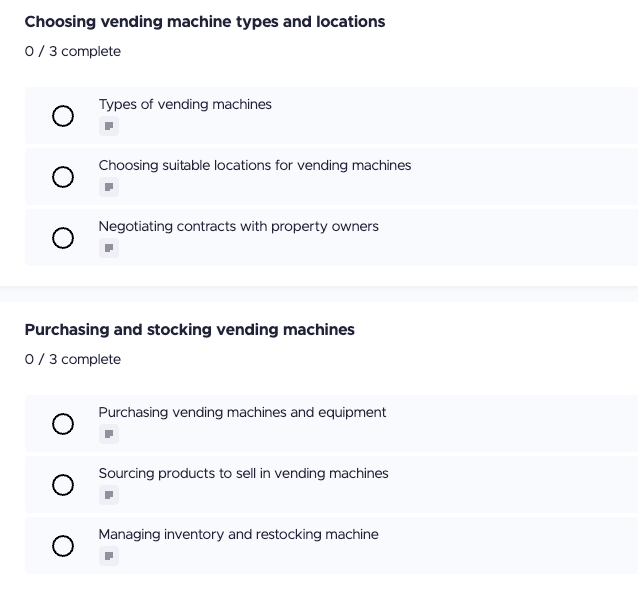Screen dimensions: 638x591
Task: Open note icon under Choosing suitable locations
Action: [109, 187]
